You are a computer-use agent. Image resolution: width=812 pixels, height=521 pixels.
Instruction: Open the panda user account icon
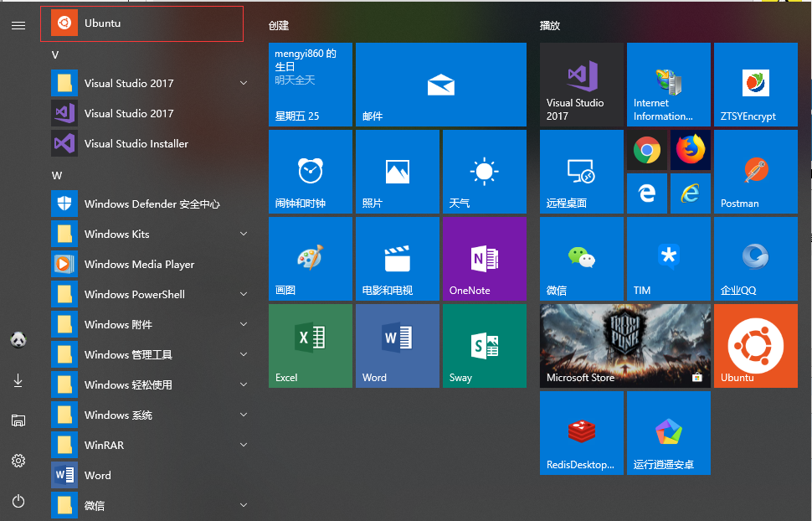[x=18, y=340]
